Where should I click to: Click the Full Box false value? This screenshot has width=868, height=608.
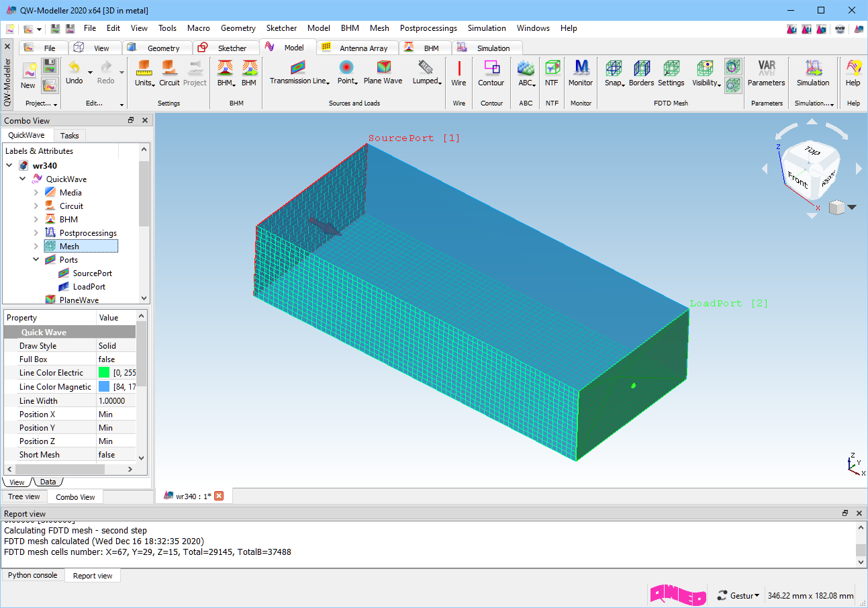116,359
